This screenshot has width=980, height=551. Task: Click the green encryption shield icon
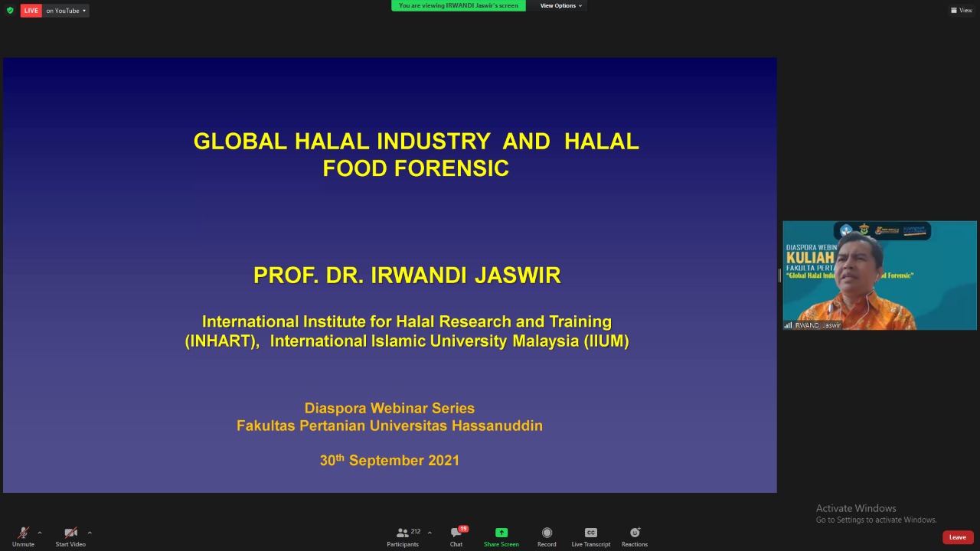[10, 11]
